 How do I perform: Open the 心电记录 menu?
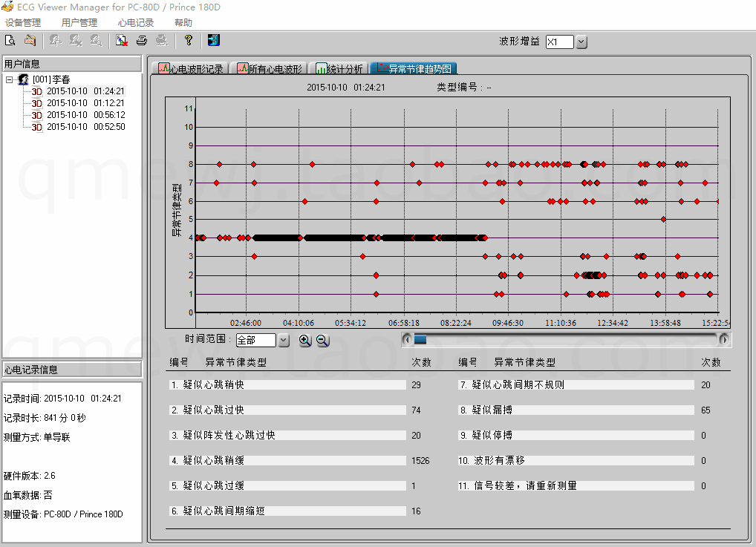click(135, 23)
